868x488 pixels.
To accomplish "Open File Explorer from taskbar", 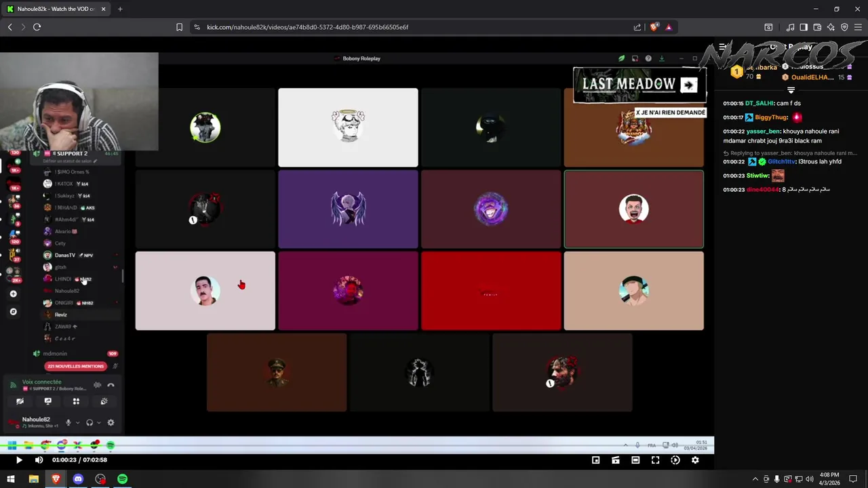I will [x=33, y=479].
